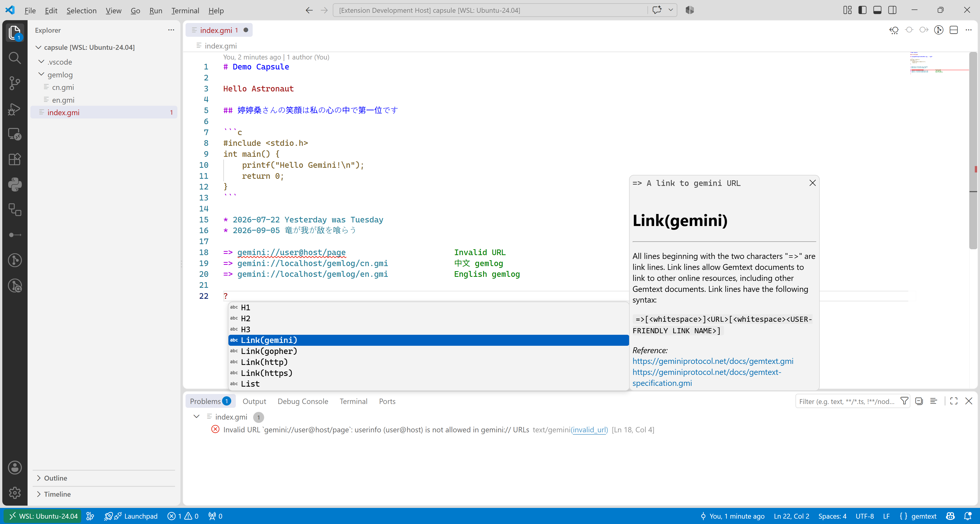The width and height of the screenshot is (980, 524).
Task: Open notifications bell in status bar
Action: pyautogui.click(x=968, y=516)
